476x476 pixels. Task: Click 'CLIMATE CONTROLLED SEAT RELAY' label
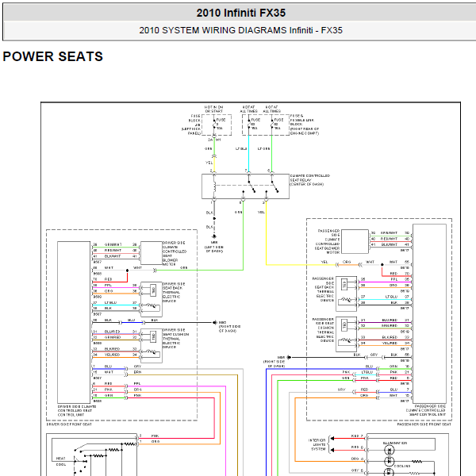pyautogui.click(x=310, y=180)
